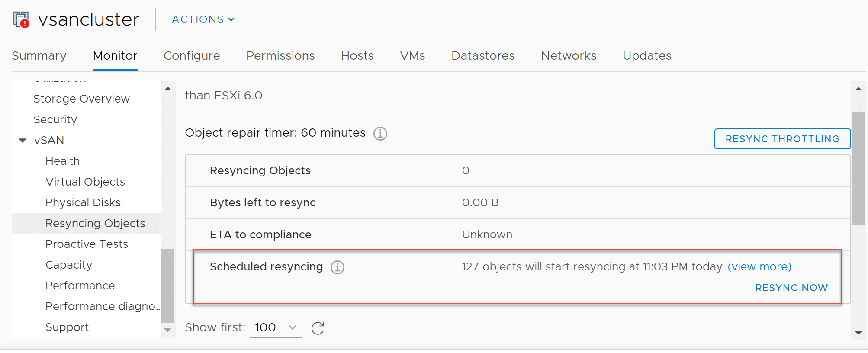
Task: Select Physical Disks in the sidebar
Action: coord(83,202)
